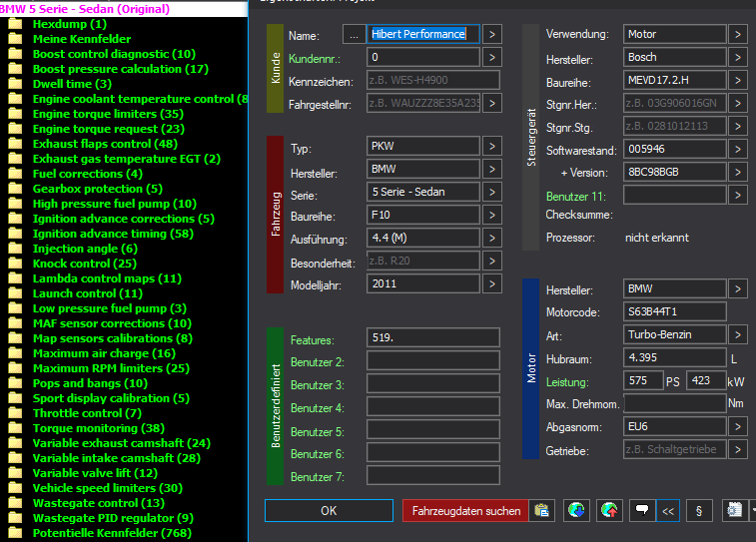Viewport: 756px width, 542px height.
Task: Open the Ausführung 4.4 (M) selection arrow
Action: pyautogui.click(x=492, y=238)
